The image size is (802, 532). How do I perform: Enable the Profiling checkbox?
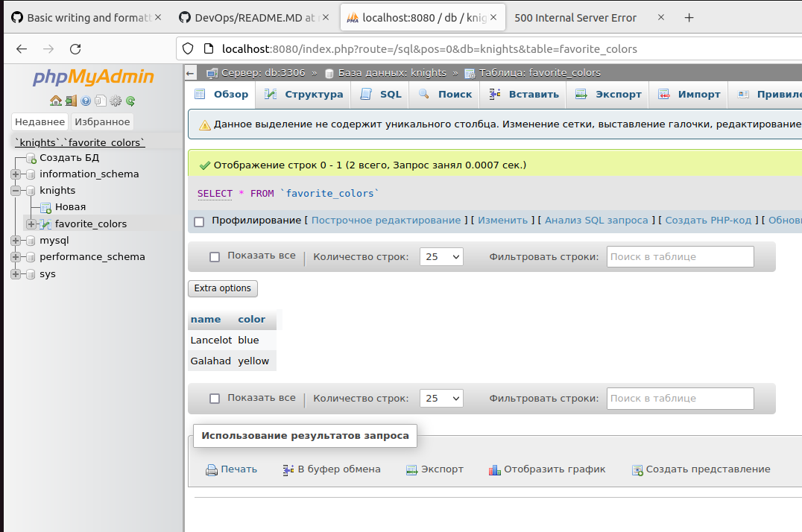pos(199,221)
